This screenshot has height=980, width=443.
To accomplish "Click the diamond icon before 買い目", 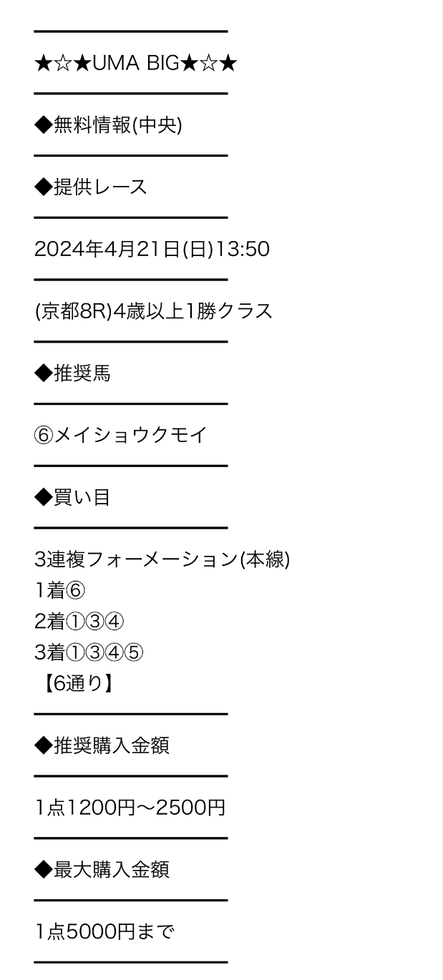I will (44, 497).
